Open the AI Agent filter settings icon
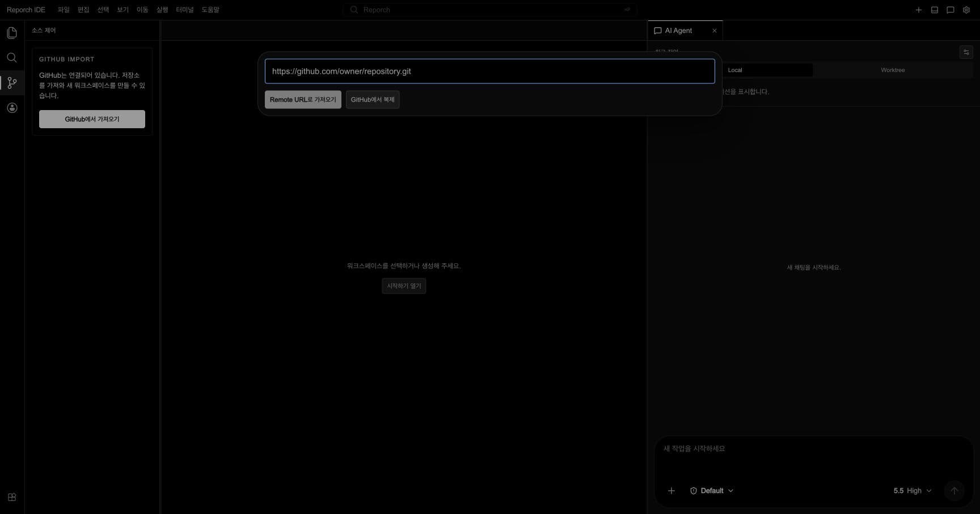 [x=966, y=52]
